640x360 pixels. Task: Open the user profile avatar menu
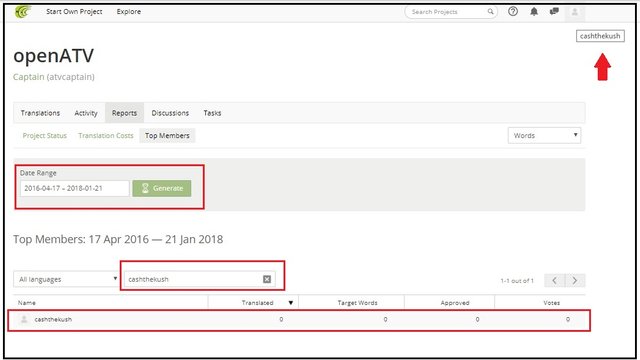pos(575,12)
